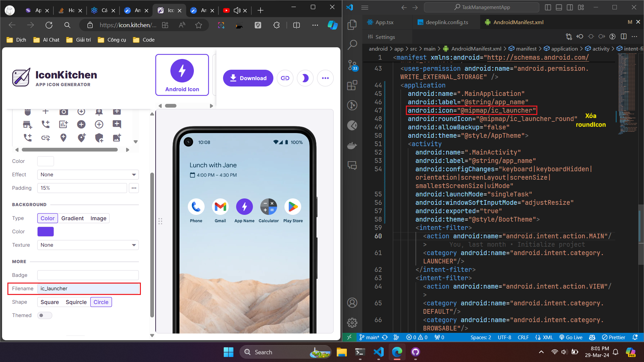Select the AndroidManifest.xml editor tab

pos(518,22)
